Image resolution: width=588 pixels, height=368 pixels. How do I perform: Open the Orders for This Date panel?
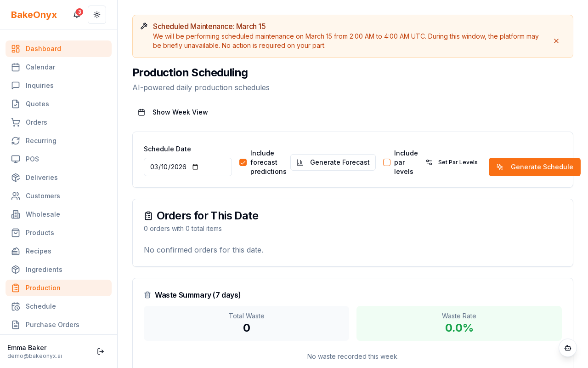[208, 216]
